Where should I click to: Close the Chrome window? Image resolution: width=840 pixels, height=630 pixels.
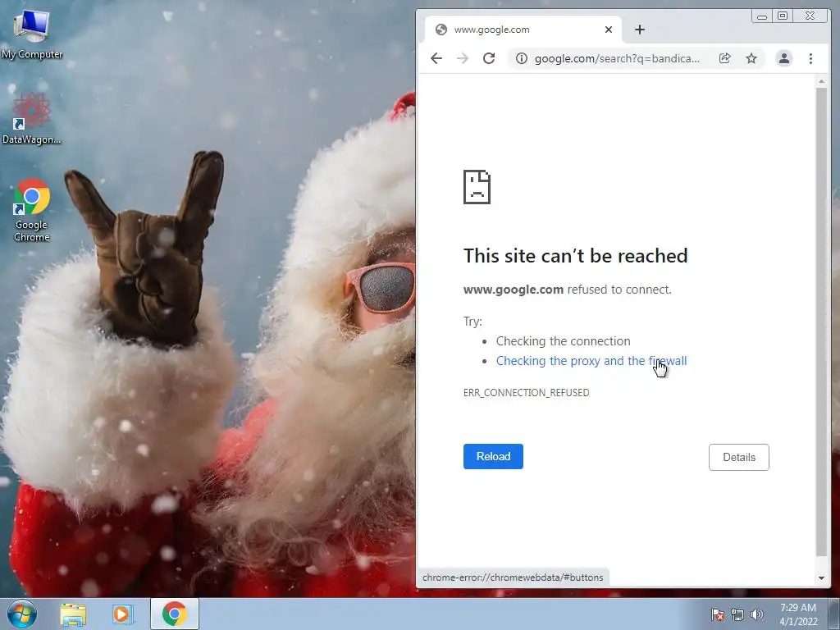pos(810,16)
